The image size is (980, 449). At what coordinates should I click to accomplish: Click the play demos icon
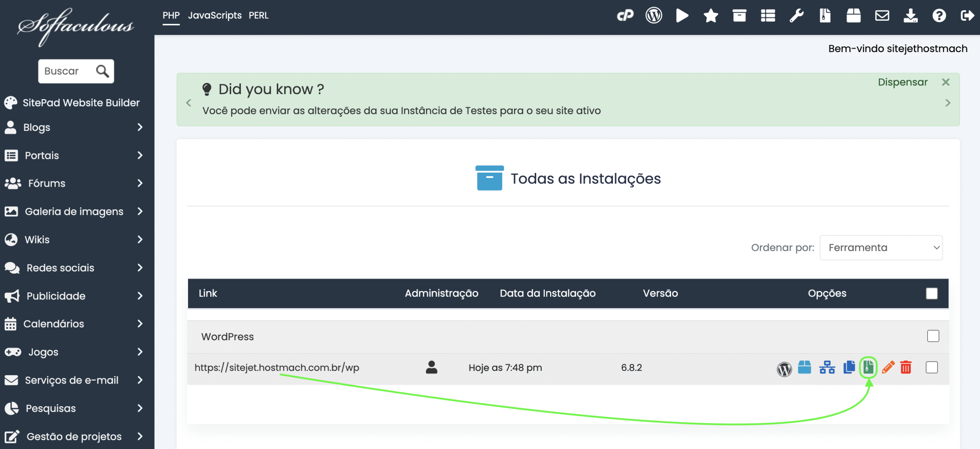tap(682, 16)
